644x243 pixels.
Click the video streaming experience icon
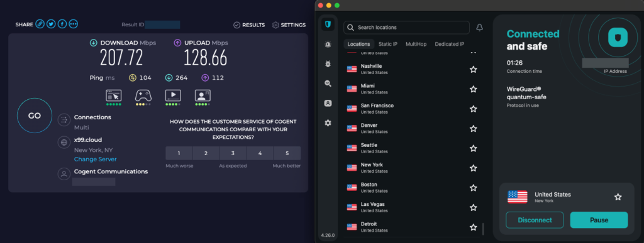(x=173, y=95)
